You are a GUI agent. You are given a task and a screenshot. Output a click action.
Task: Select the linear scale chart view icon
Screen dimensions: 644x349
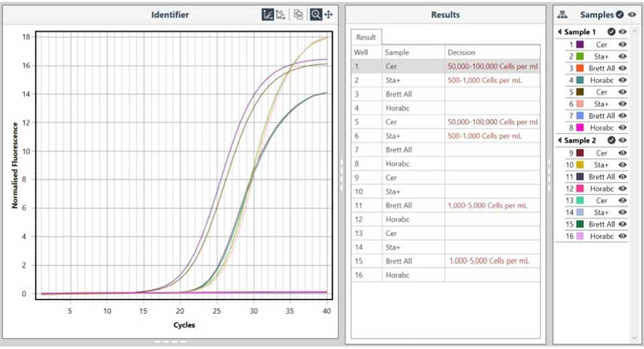[267, 14]
